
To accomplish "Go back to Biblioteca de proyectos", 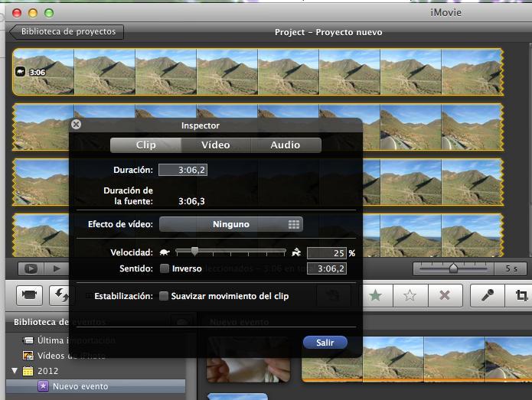I will [67, 32].
